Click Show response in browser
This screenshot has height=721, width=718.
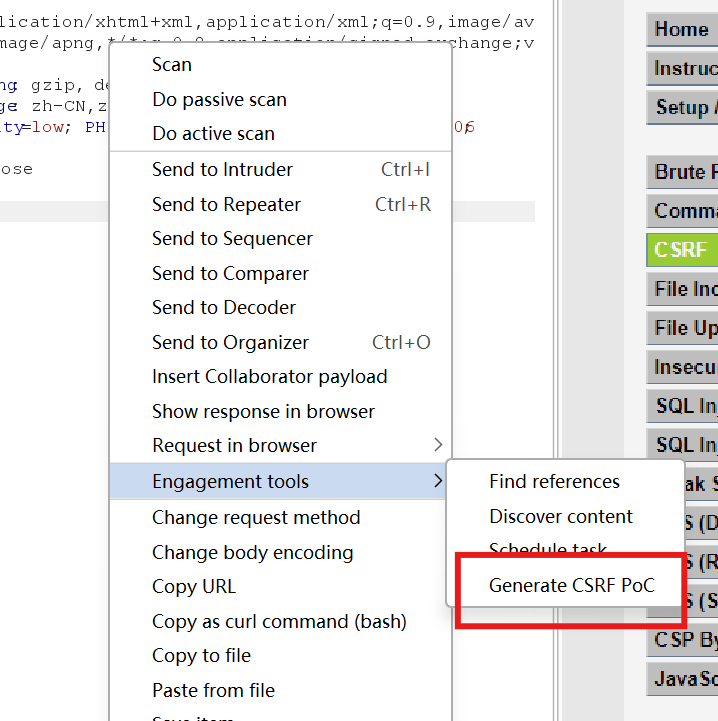coord(263,412)
